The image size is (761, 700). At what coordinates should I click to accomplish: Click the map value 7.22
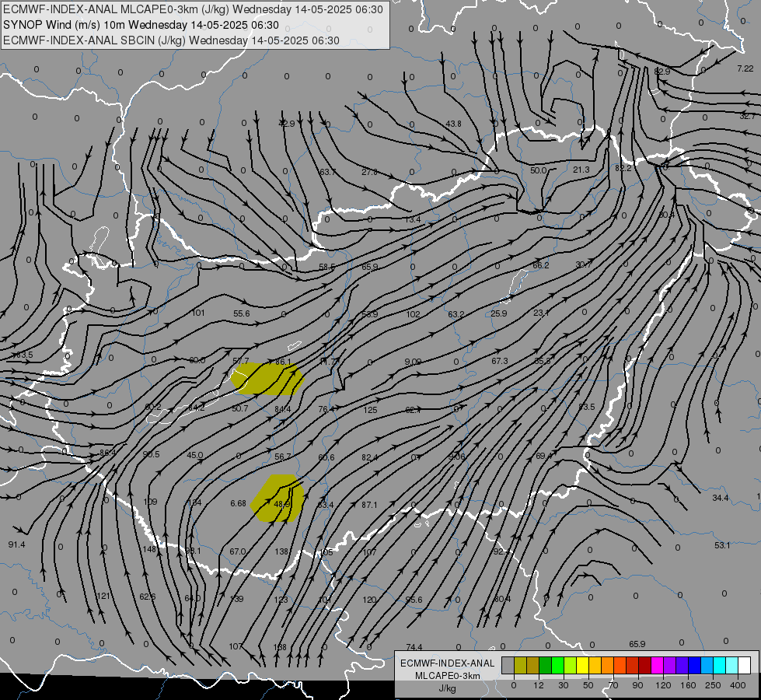[745, 68]
